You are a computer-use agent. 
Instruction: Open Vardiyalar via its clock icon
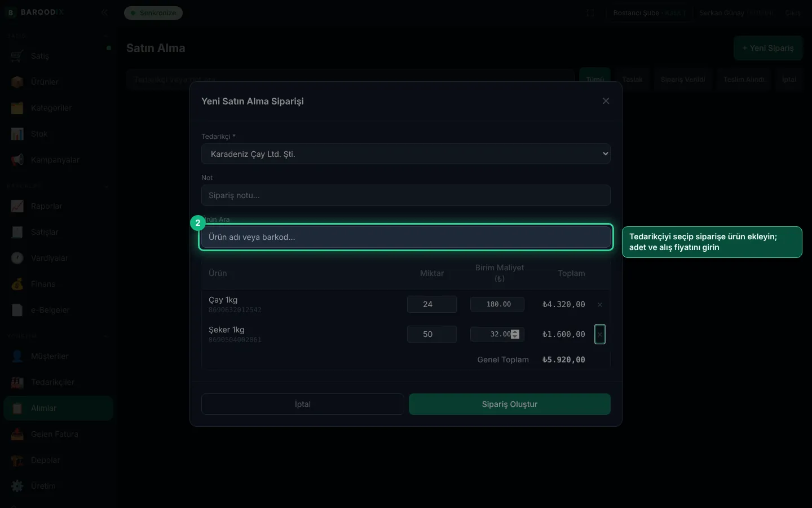(x=17, y=258)
